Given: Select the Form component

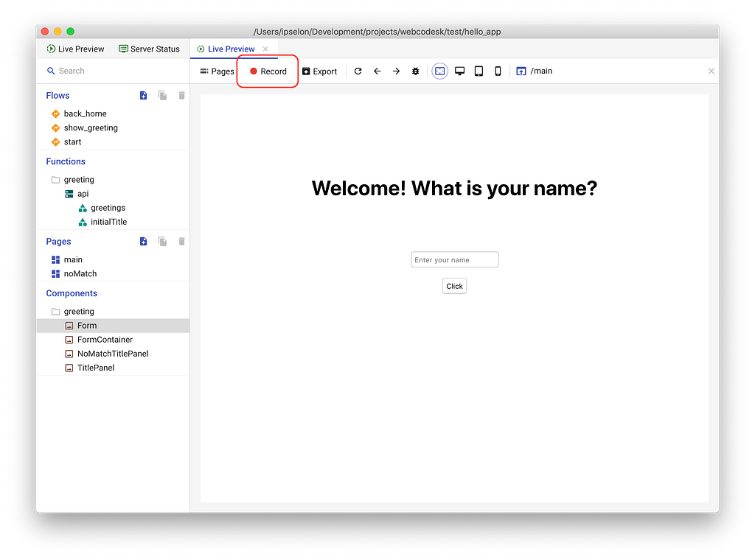Looking at the screenshot, I should [113, 326].
